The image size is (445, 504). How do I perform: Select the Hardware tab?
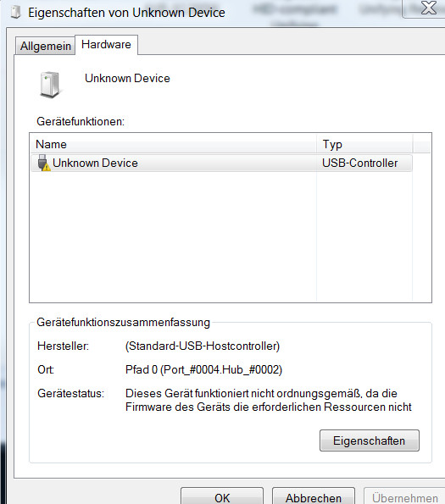(107, 44)
